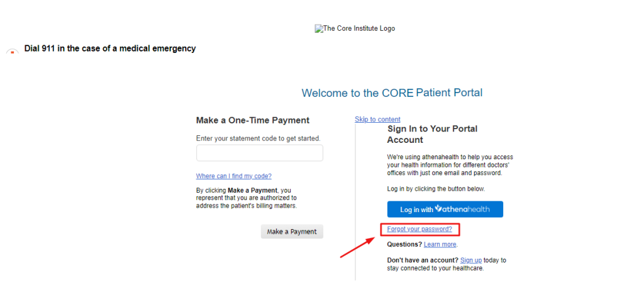This screenshot has height=282, width=644.
Task: Open the Learn more link
Action: pyautogui.click(x=440, y=244)
